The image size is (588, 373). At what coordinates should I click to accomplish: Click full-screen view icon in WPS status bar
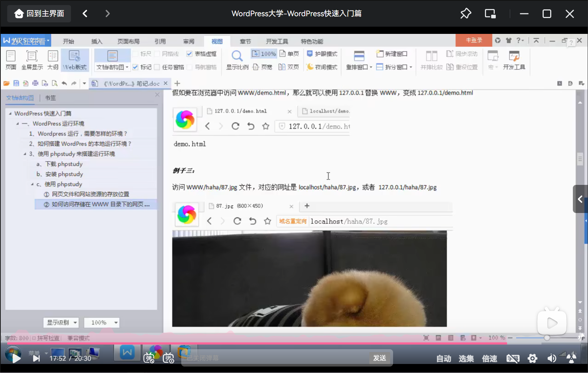(426, 338)
